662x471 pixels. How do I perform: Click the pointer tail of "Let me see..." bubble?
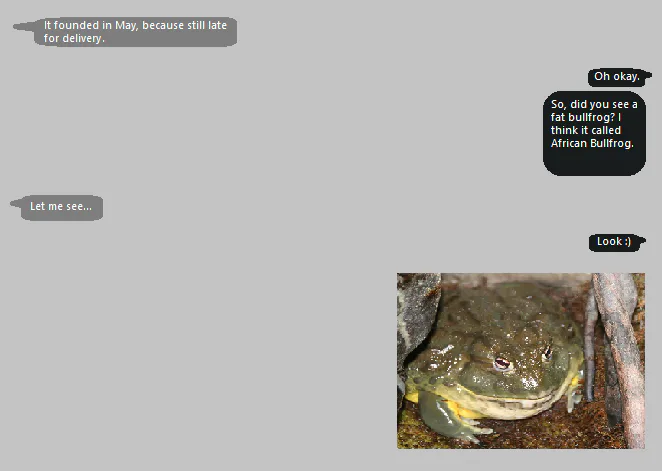(16, 203)
